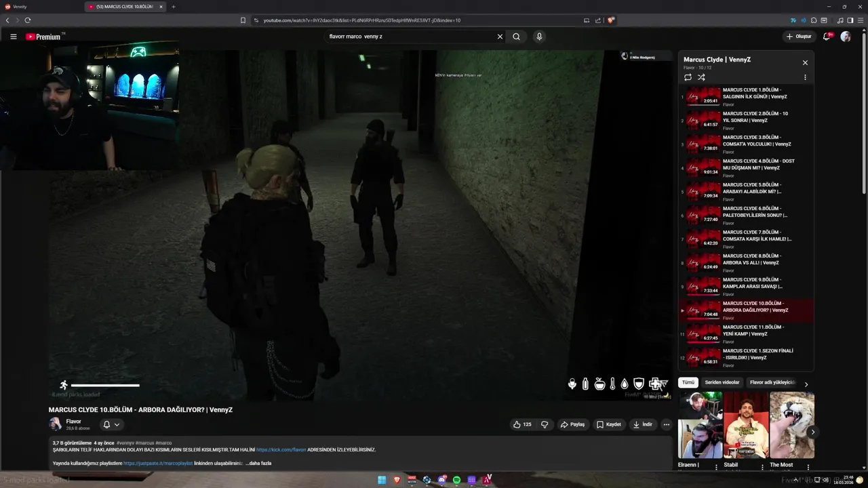Play 7.BÖLÜM COMSATA KARŞI İLK HAMLE
Viewport: 868px width, 488px height.
point(746,239)
